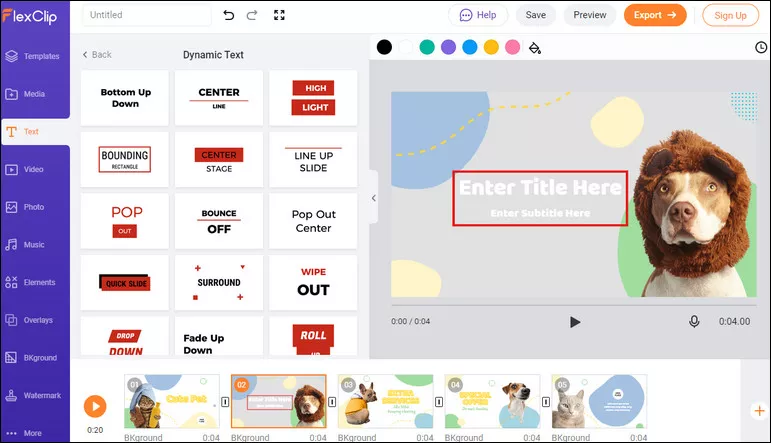Choose the Quick Slide text style
Viewport: 771px width, 443px height.
pyautogui.click(x=125, y=282)
